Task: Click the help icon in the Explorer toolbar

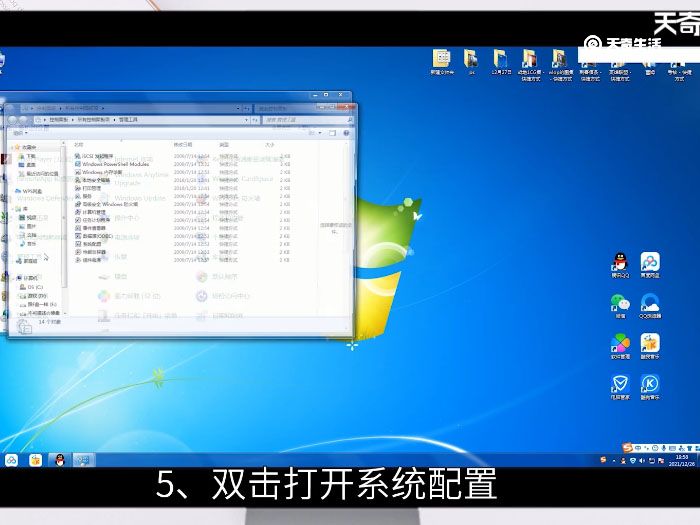Action: point(346,133)
